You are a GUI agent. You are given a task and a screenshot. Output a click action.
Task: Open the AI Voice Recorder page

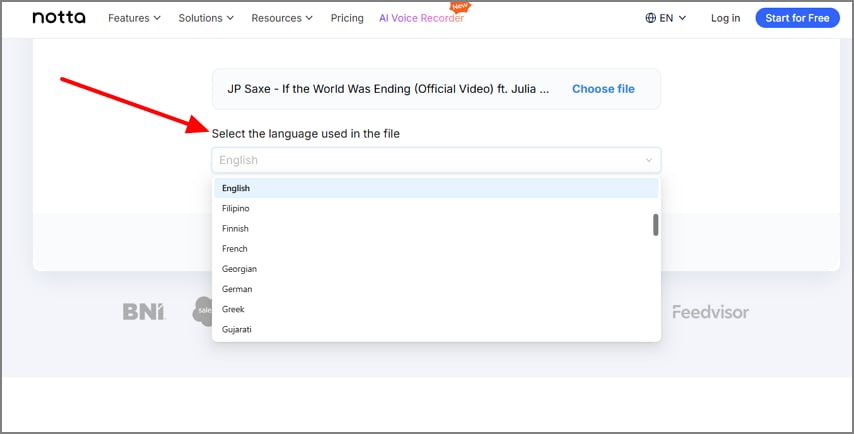coord(422,18)
